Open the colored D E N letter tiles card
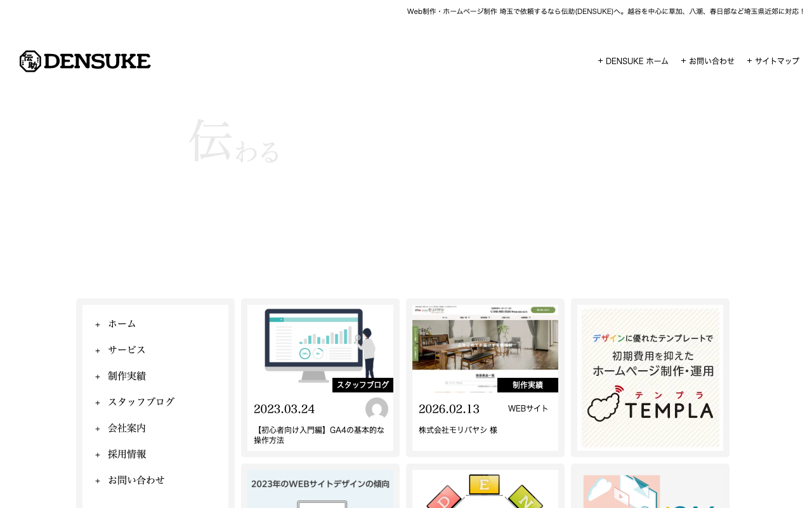Viewport: 812px width, 508px height. coord(485,489)
